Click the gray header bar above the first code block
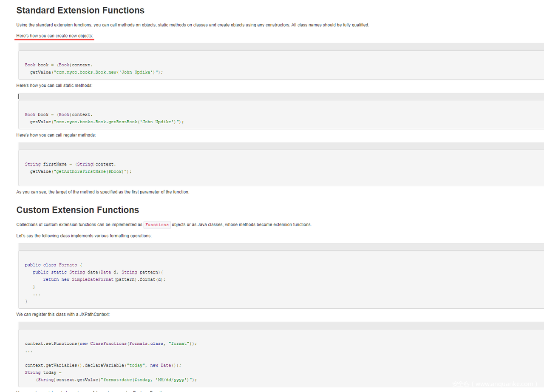 (280, 47)
